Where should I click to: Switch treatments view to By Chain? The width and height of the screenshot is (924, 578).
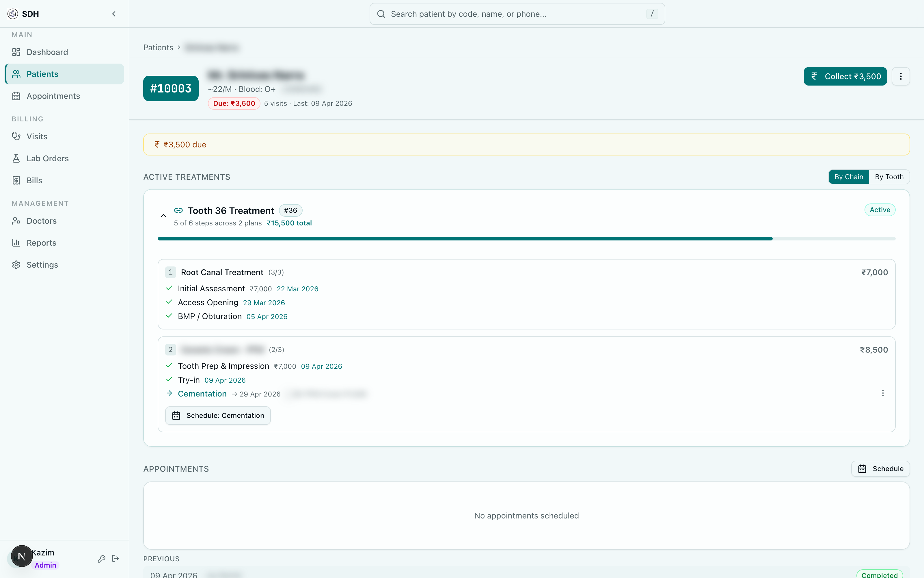pos(848,177)
